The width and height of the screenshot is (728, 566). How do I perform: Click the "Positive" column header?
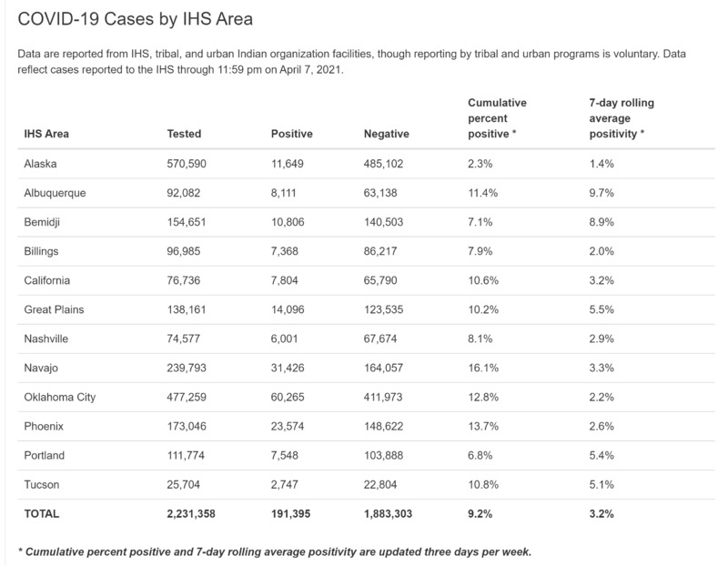(x=292, y=134)
